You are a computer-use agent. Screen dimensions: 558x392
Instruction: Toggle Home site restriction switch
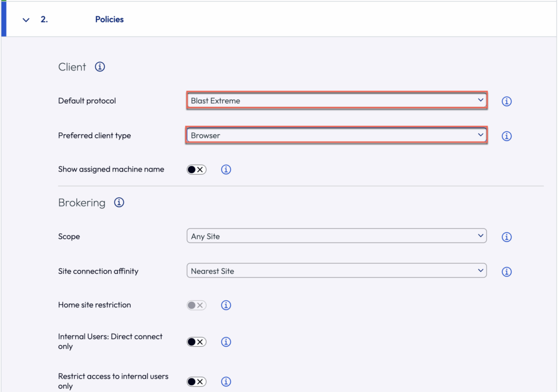[196, 305]
